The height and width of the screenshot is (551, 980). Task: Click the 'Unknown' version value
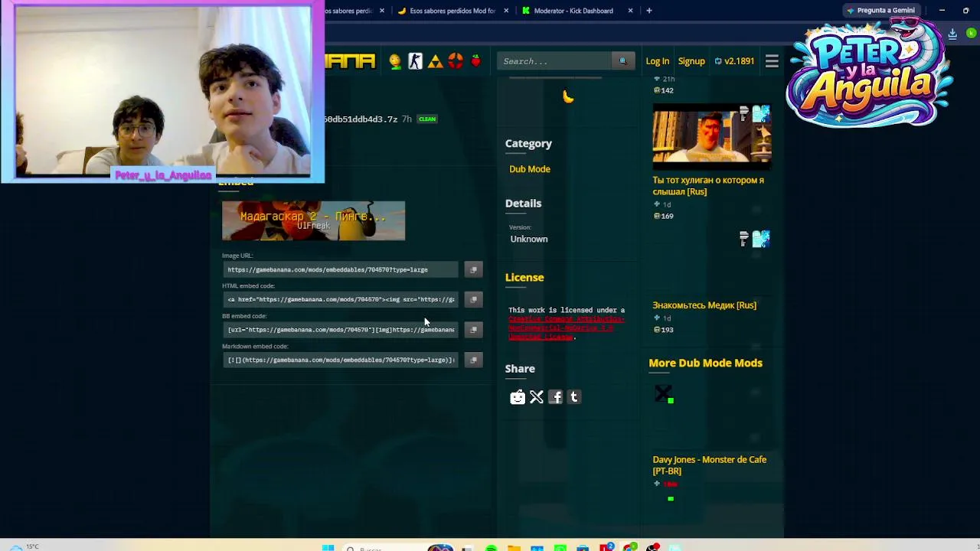coord(529,239)
